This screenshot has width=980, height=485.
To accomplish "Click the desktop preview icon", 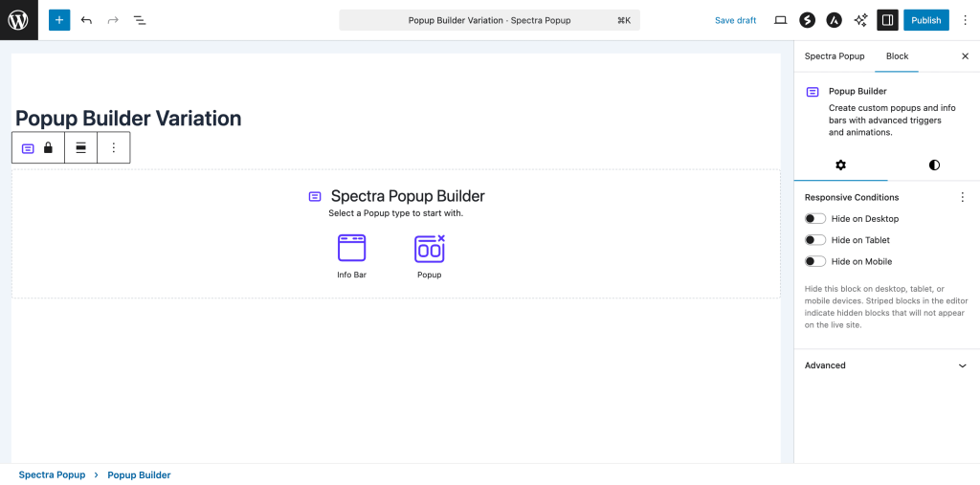I will click(780, 20).
